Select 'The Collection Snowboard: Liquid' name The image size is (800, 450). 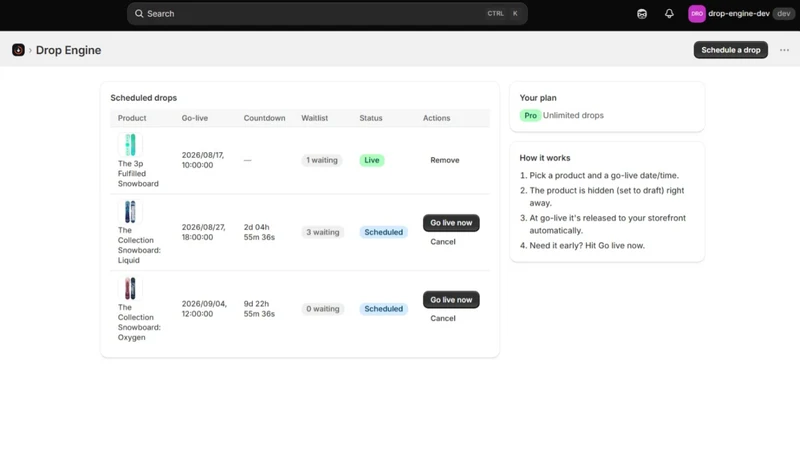point(139,245)
